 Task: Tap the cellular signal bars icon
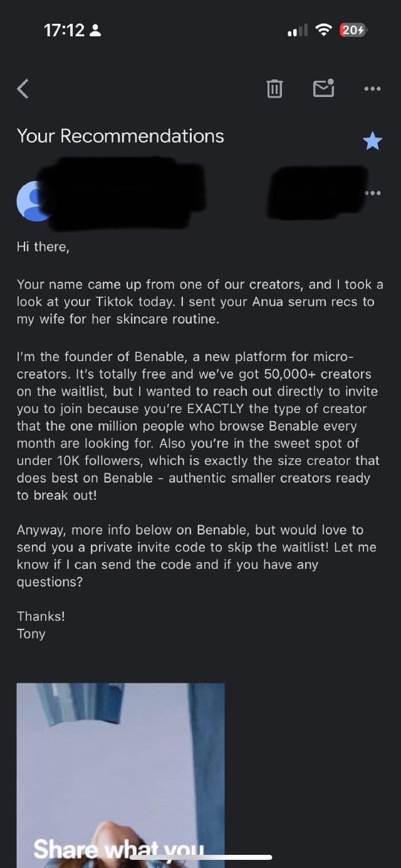pos(298,31)
